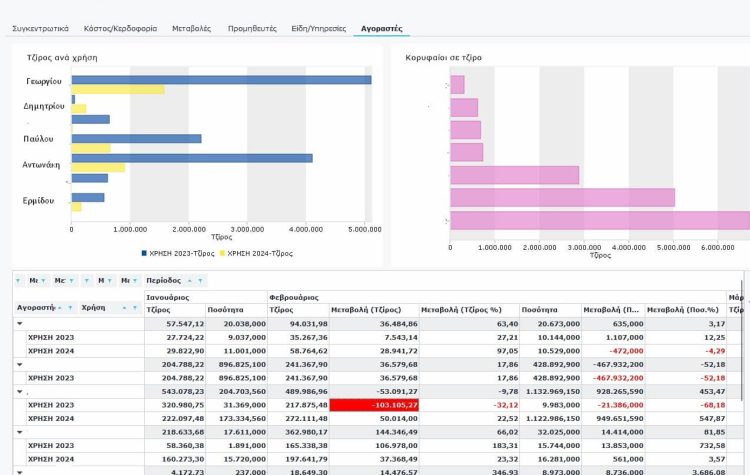Collapse the row group totaling 543.078,23
Screen dimensions: 750x475
click(19, 391)
